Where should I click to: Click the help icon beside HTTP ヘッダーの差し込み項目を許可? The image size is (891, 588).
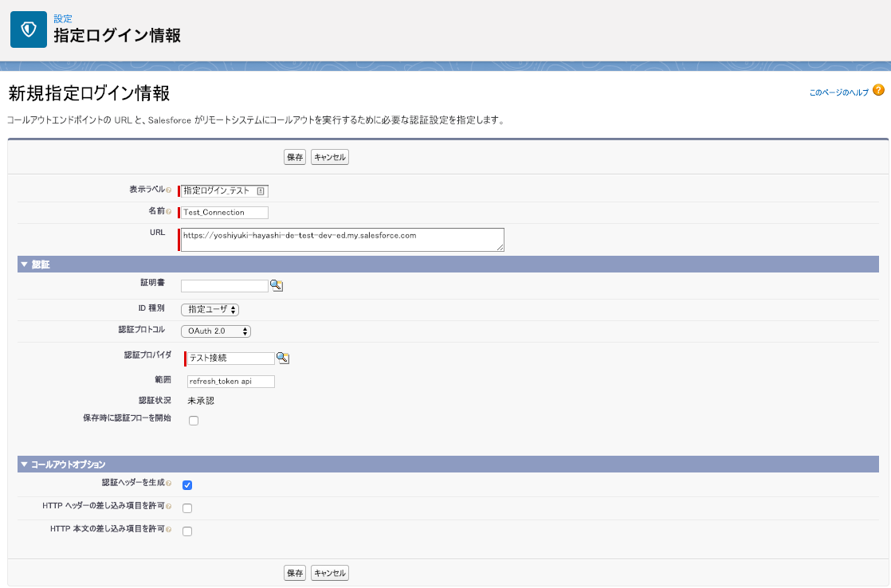168,506
